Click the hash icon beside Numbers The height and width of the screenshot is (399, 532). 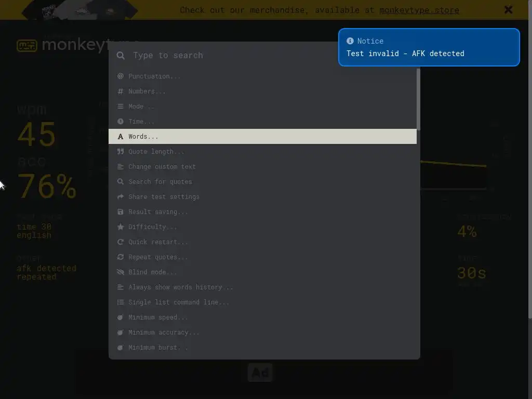[121, 91]
